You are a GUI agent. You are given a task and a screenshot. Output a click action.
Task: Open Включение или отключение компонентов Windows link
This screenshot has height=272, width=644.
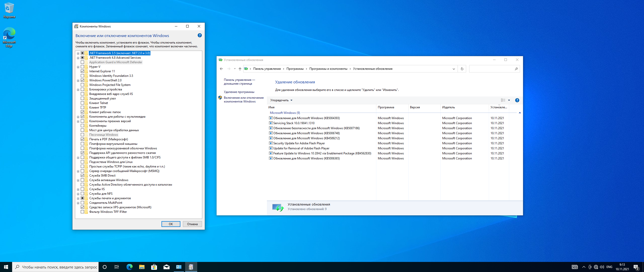(244, 99)
